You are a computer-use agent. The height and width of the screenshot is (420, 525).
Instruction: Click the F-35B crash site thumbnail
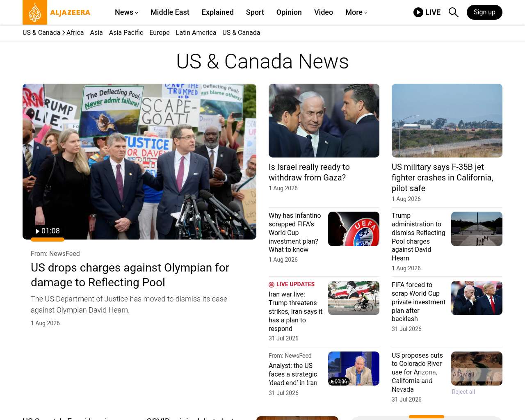pyautogui.click(x=447, y=121)
